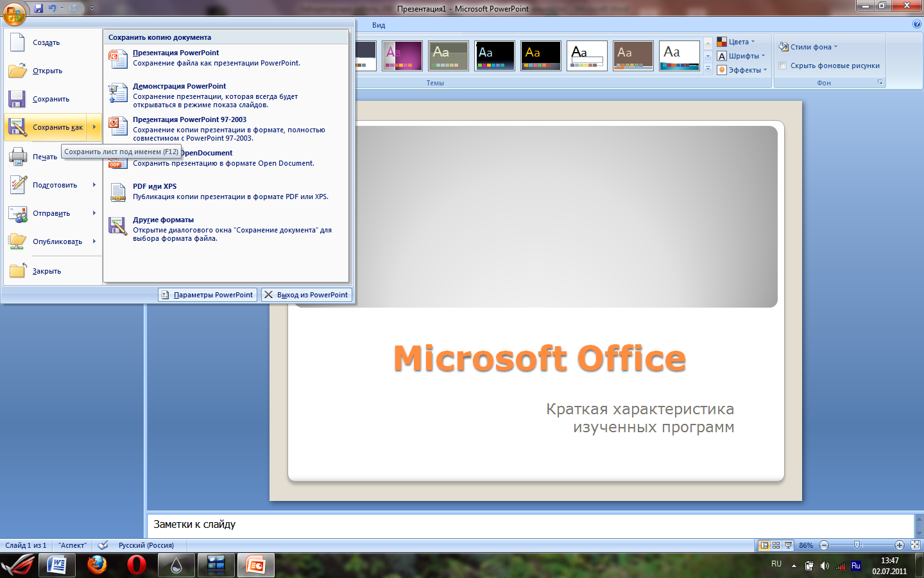The image size is (924, 578).
Task: Save as Презентация PowerPoint format
Action: click(226, 58)
